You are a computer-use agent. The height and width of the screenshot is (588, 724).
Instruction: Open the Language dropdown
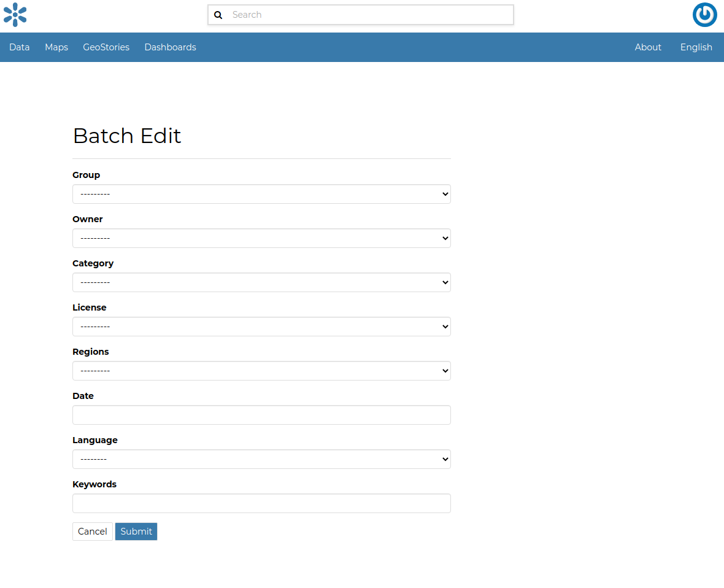(261, 459)
